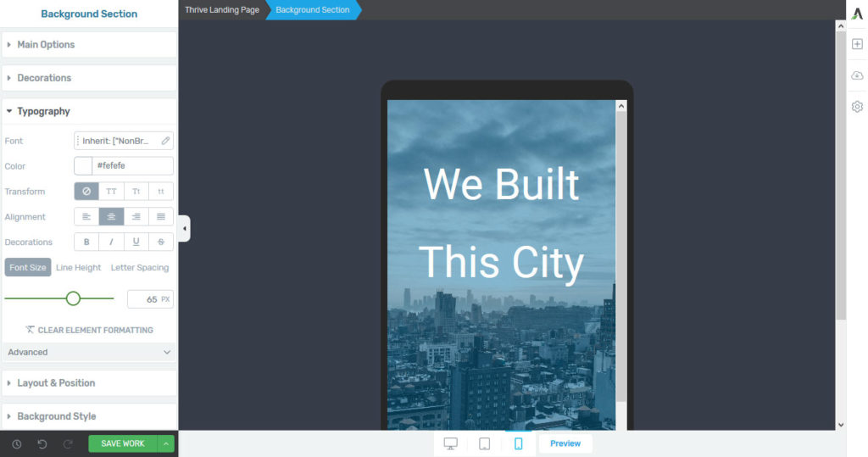Apply capitalize Tt text transform
This screenshot has width=868, height=457.
pos(136,191)
